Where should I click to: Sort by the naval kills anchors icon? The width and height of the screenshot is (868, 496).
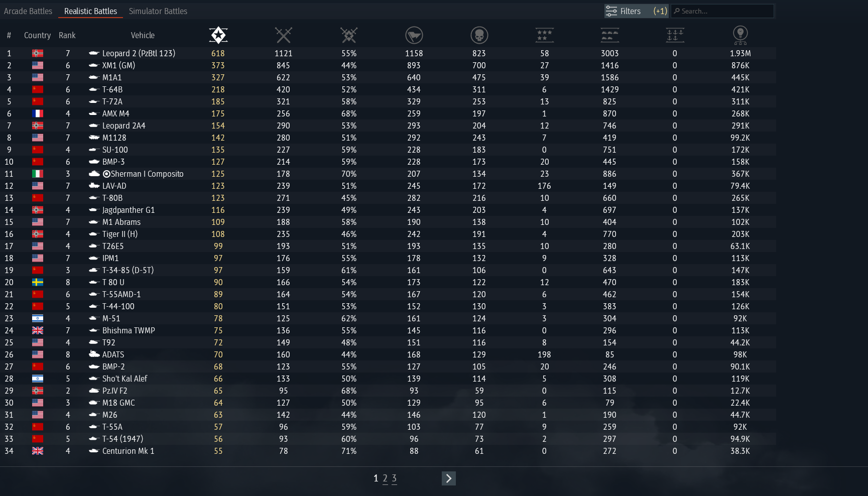click(x=675, y=35)
